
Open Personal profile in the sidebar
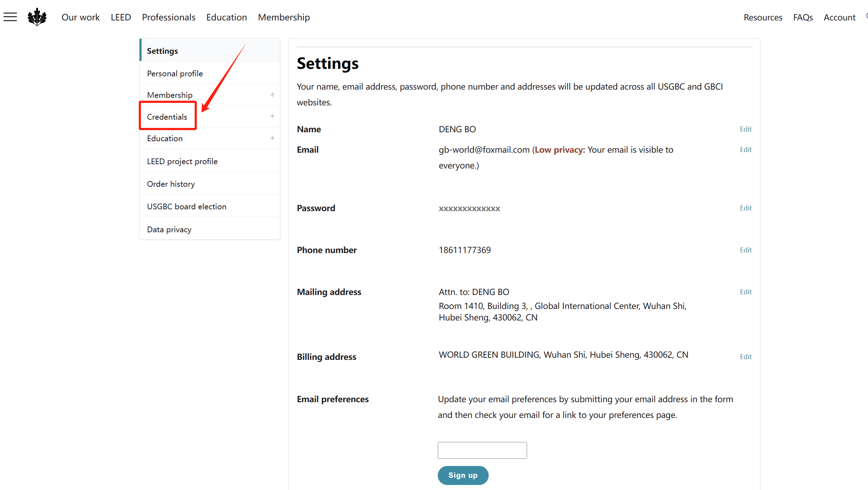(210, 73)
